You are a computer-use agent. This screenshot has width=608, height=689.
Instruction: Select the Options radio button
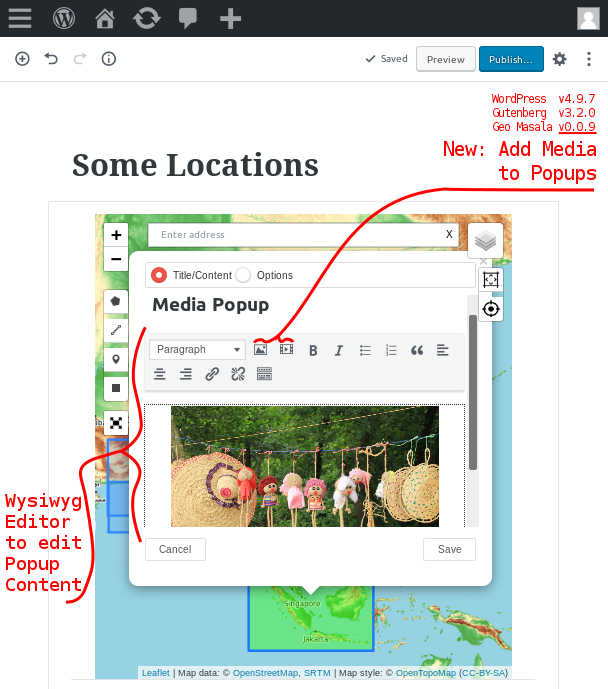click(243, 275)
